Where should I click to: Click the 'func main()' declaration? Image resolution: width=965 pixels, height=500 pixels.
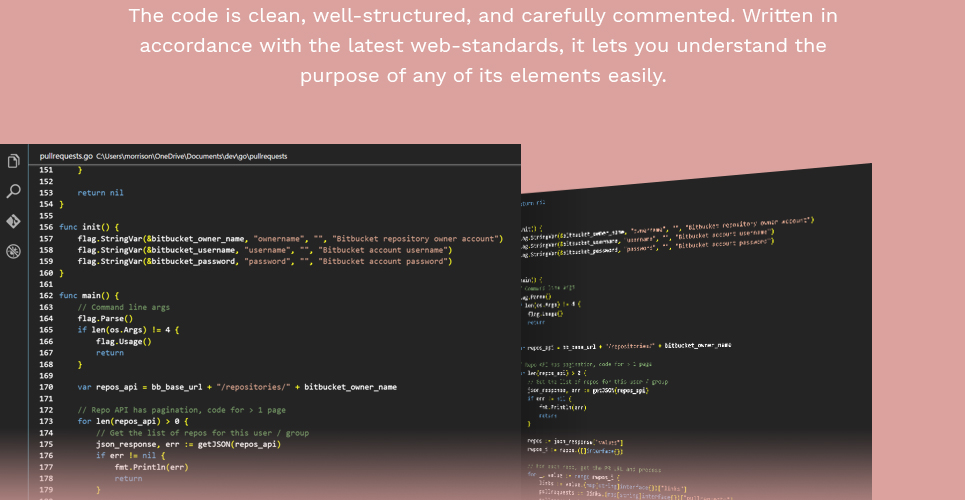point(89,296)
